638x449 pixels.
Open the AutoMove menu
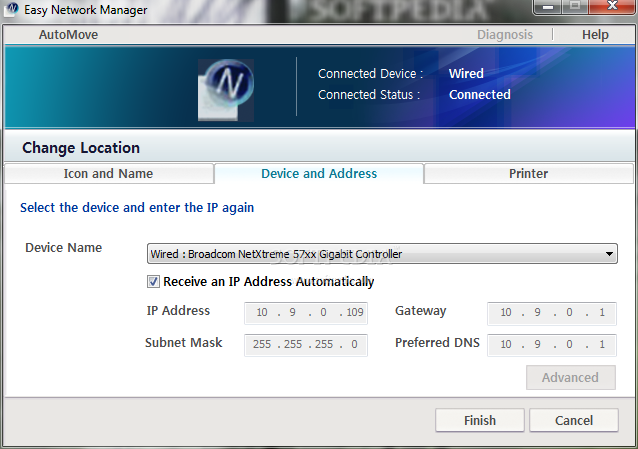click(68, 35)
